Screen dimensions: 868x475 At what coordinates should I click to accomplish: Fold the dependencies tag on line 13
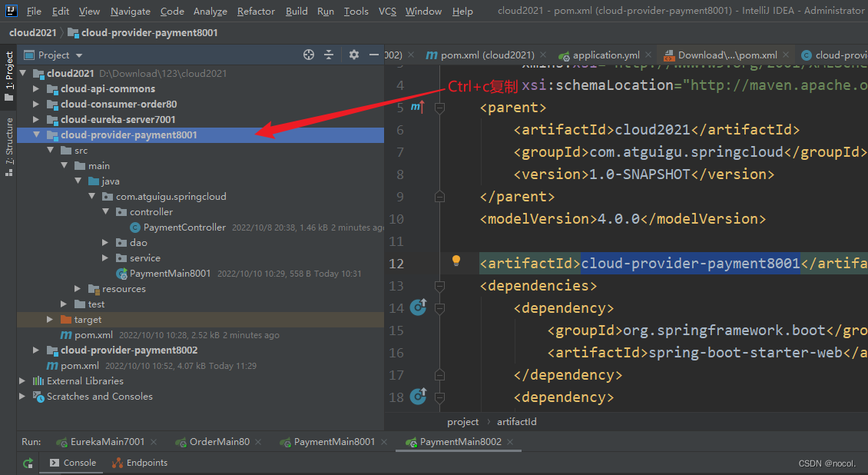point(439,286)
